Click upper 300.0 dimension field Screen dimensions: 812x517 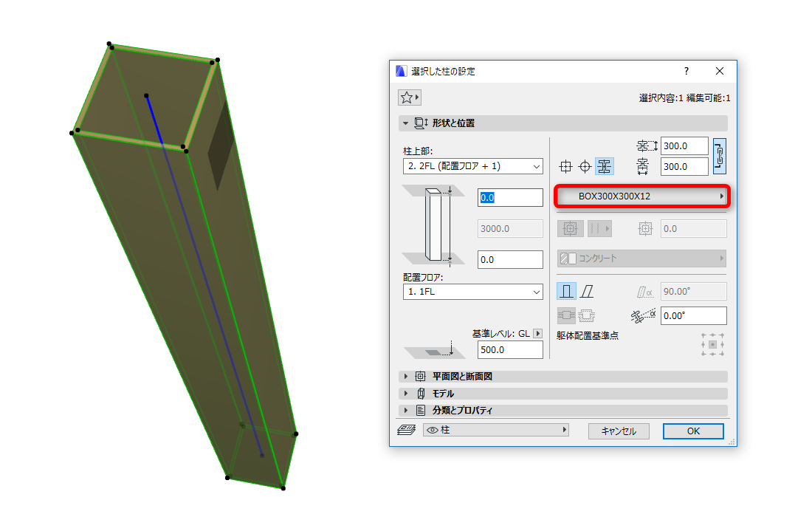pos(684,146)
